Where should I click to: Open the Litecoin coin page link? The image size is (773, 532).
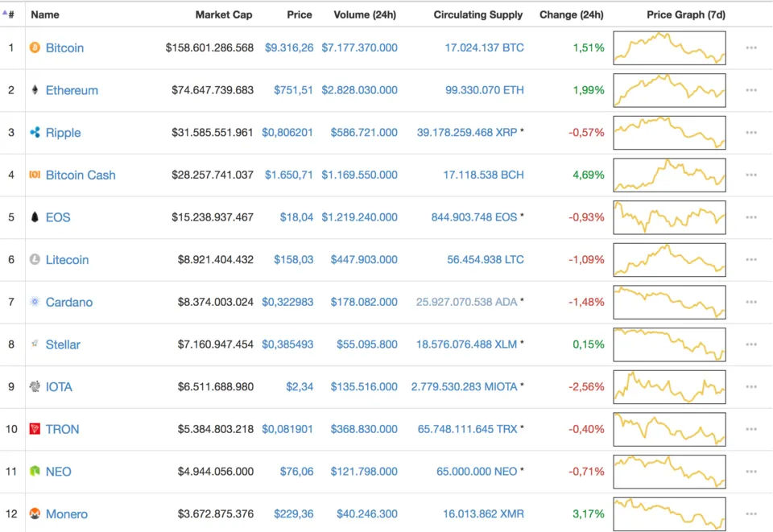(x=67, y=260)
